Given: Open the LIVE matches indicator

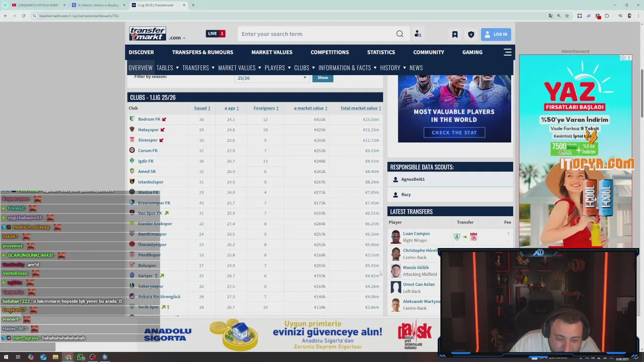Looking at the screenshot, I should (x=215, y=34).
